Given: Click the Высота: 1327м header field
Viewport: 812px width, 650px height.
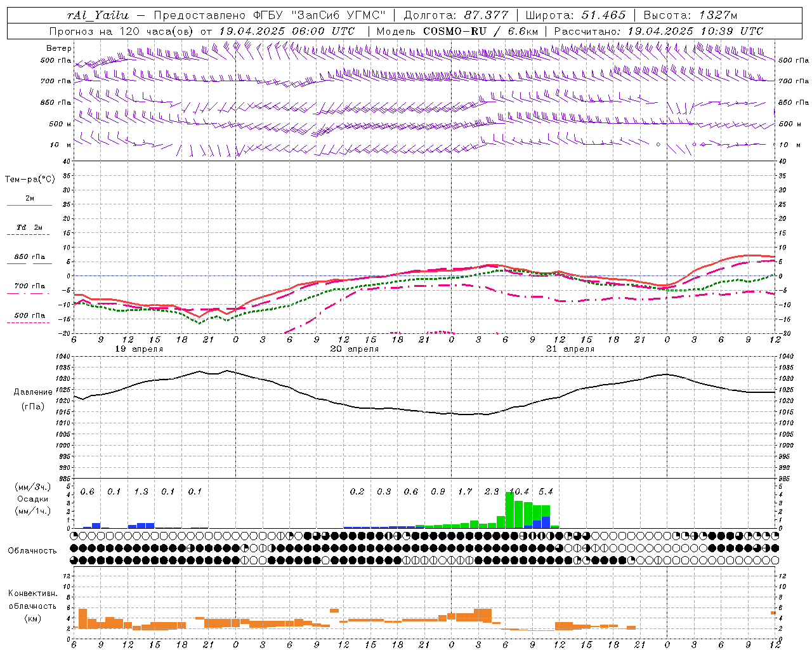Looking at the screenshot, I should point(690,15).
